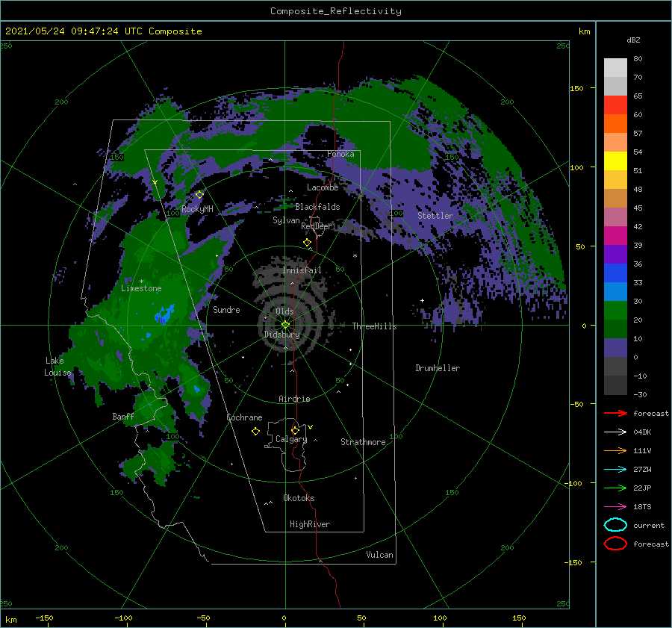Screen dimensions: 672x628
Task: Click the km label in bottom-left corner
Action: [11, 620]
